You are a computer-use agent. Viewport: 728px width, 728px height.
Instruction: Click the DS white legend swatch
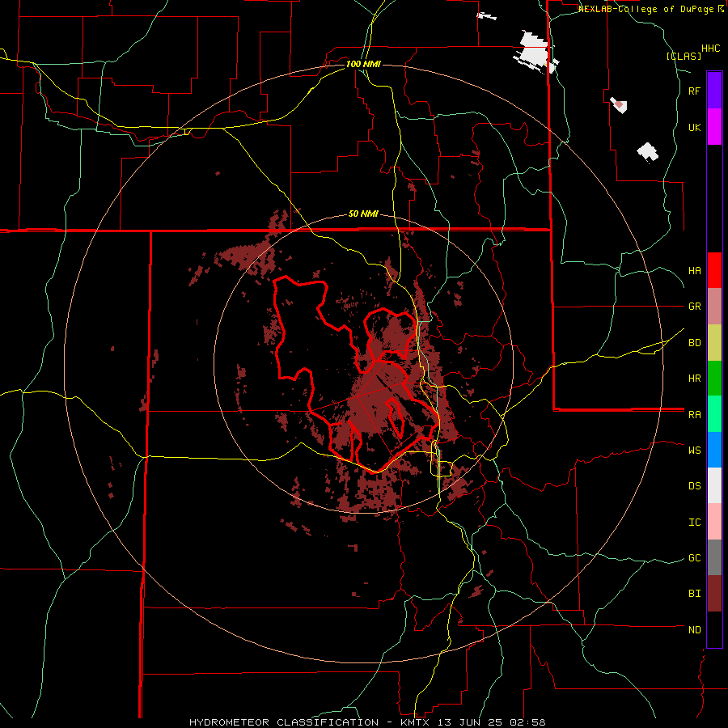[x=714, y=485]
